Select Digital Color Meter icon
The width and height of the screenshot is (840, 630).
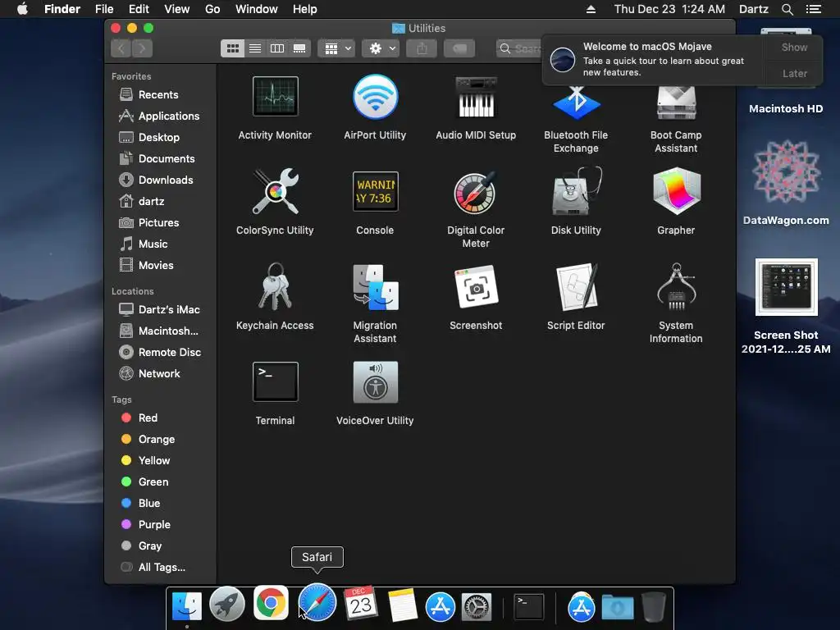click(476, 192)
